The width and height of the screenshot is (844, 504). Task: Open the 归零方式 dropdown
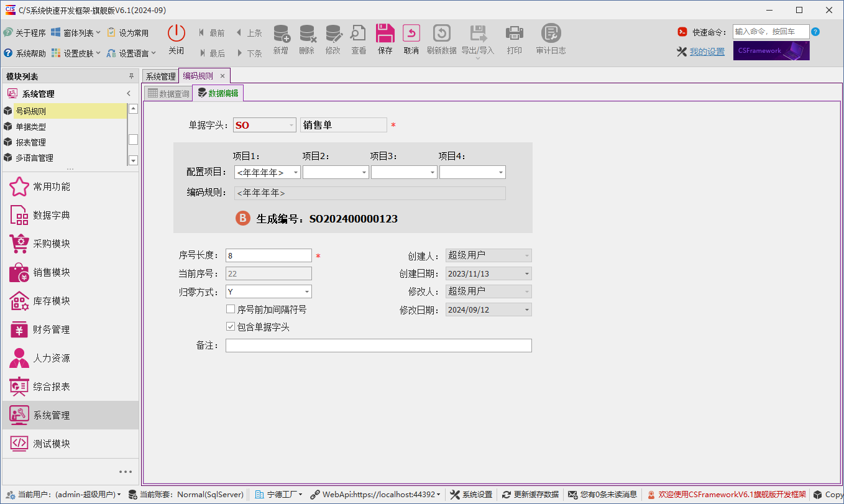pos(307,291)
